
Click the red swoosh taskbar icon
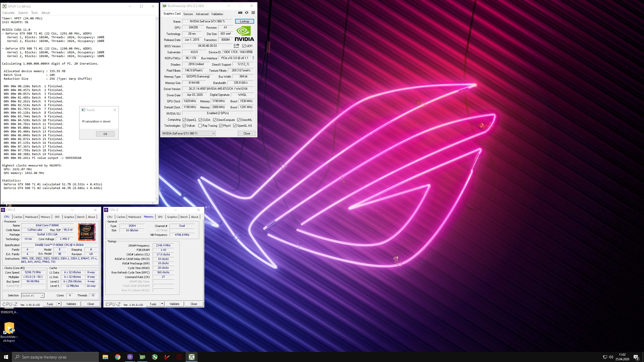pos(167,357)
